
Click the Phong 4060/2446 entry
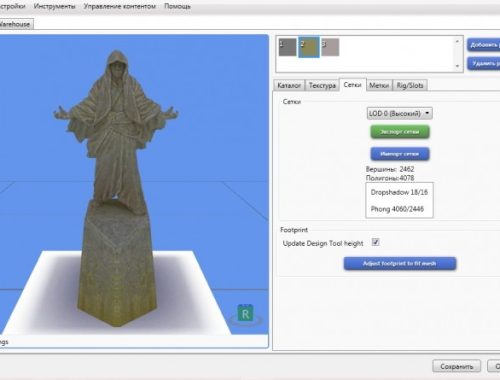(x=397, y=209)
